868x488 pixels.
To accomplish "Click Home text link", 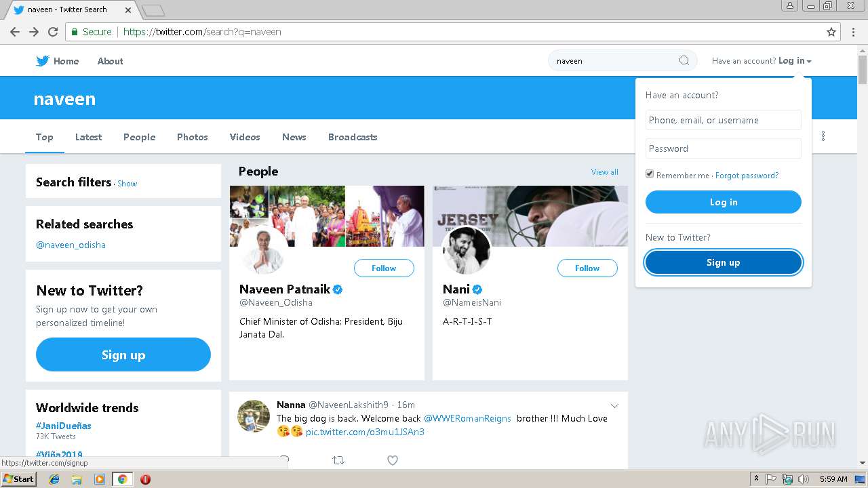I will point(66,61).
